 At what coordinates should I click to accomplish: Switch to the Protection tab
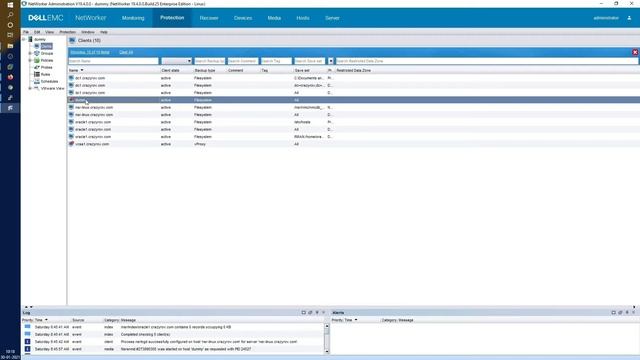(x=172, y=18)
